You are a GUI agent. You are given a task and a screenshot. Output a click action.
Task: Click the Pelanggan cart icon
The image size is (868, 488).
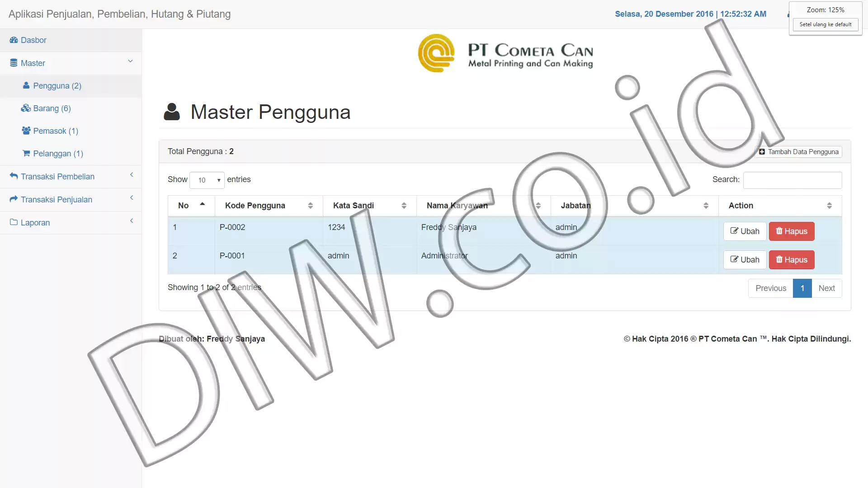point(26,153)
